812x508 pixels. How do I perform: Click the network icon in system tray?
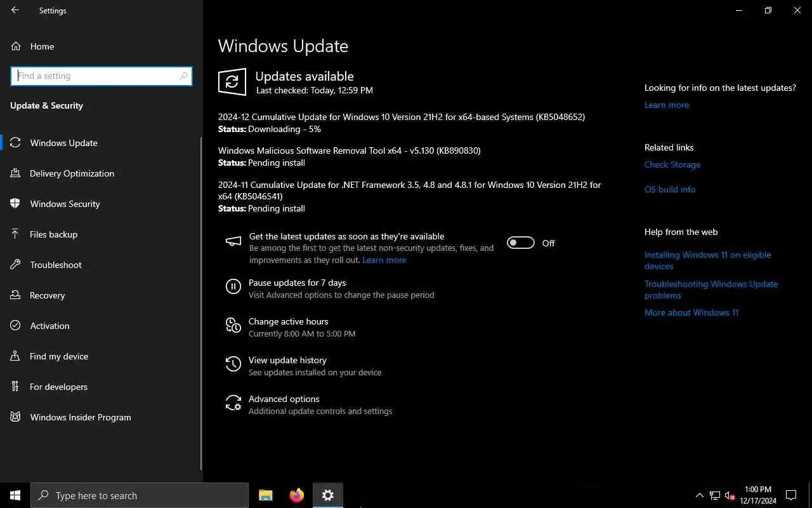(715, 495)
